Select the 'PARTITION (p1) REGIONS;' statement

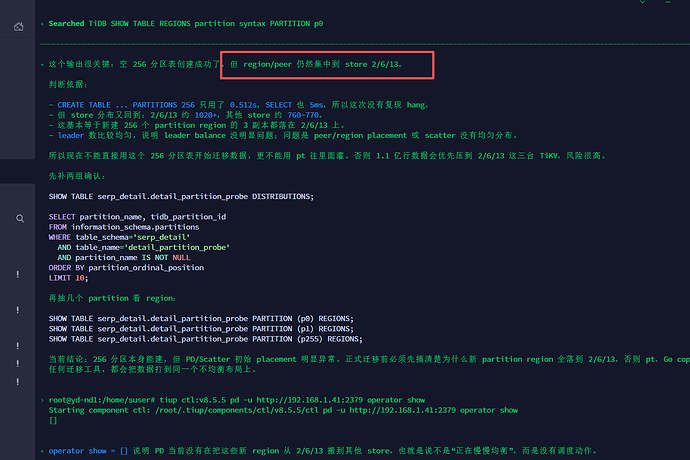point(201,328)
